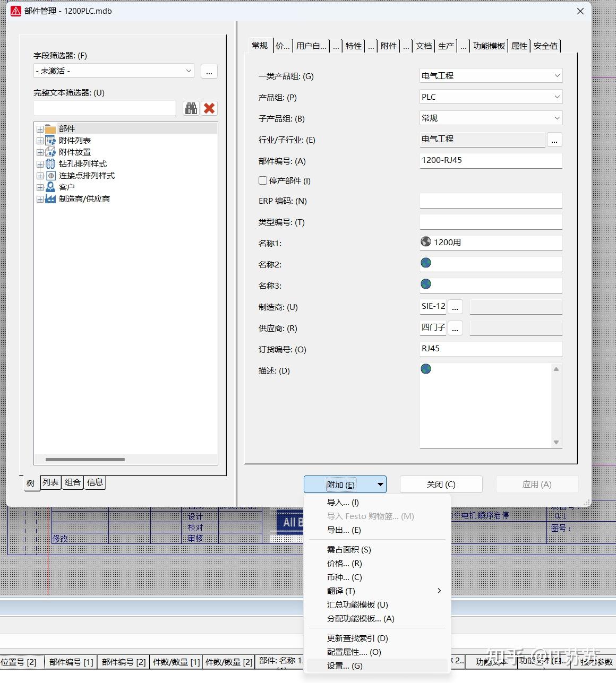Click the globe translation icon beside 名称1

[426, 241]
